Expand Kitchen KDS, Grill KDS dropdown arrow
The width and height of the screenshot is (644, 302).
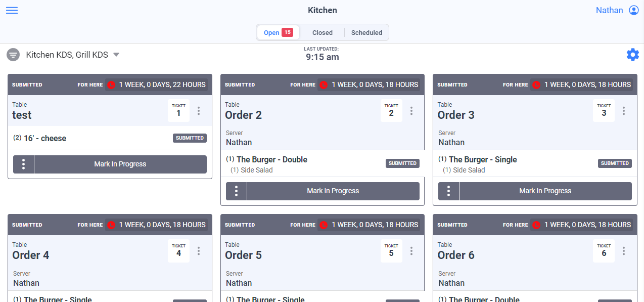116,55
